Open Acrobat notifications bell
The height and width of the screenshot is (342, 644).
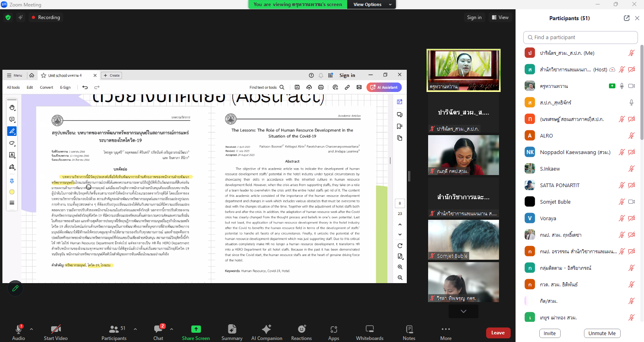coord(321,75)
